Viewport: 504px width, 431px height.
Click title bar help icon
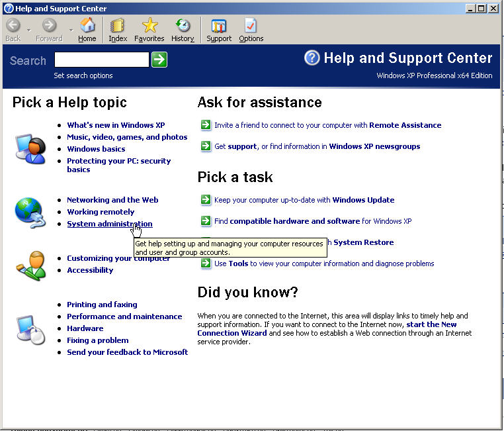[9, 8]
